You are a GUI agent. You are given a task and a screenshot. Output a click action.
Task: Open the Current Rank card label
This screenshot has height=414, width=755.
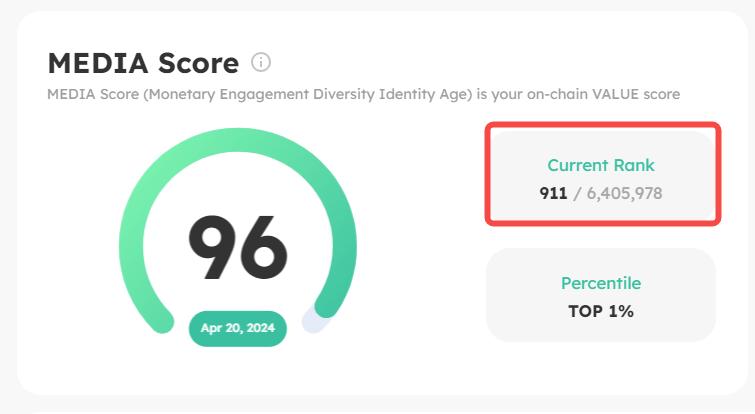pyautogui.click(x=601, y=165)
